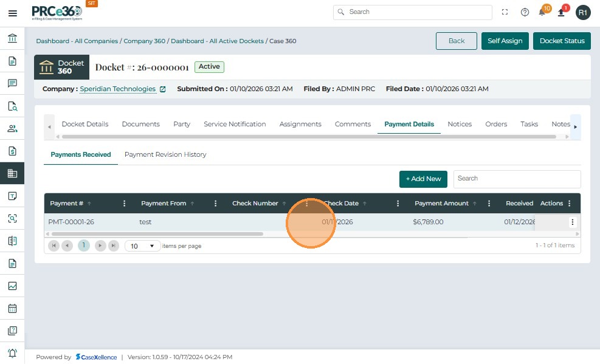
Task: Open Payment Amount column options menu
Action: [x=489, y=204]
